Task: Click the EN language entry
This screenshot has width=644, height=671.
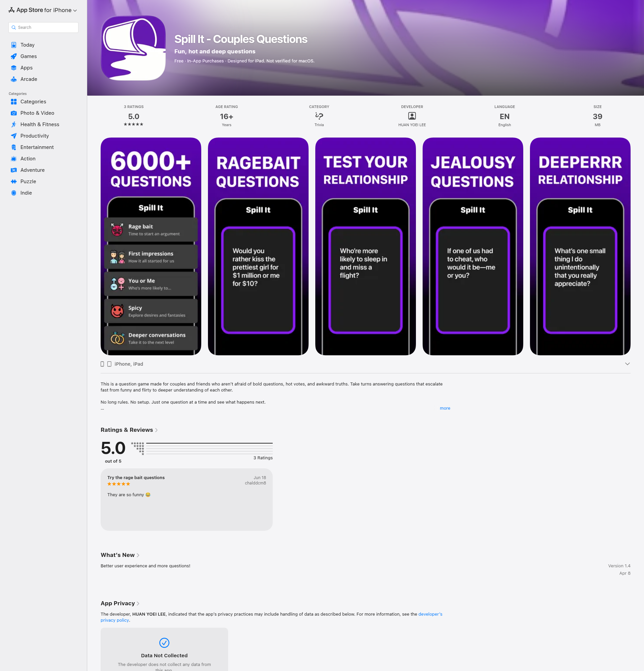Action: [x=504, y=116]
